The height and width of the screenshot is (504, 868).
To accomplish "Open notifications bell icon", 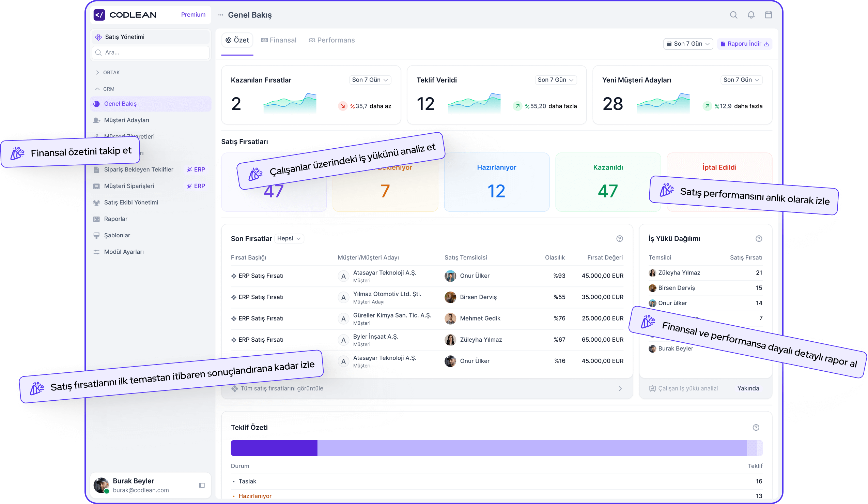I will (x=751, y=15).
